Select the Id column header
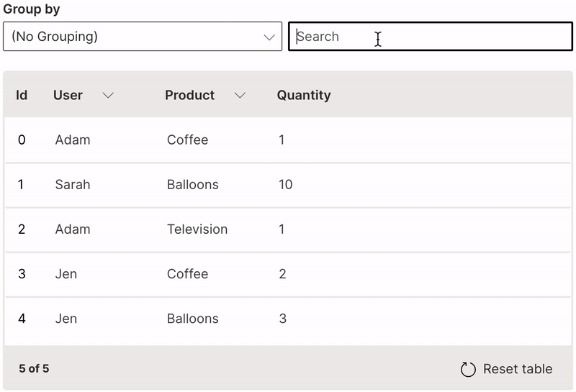576x392 pixels. 22,96
